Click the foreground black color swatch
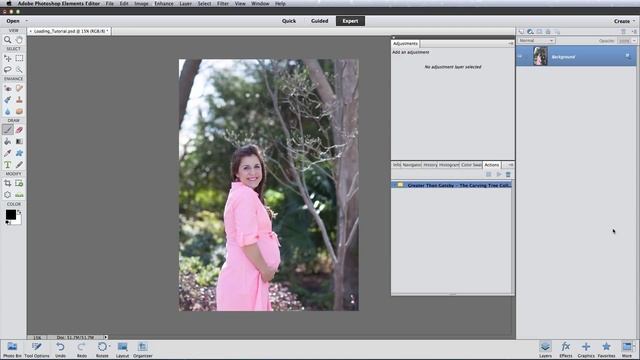The height and width of the screenshot is (360, 640). pos(10,214)
